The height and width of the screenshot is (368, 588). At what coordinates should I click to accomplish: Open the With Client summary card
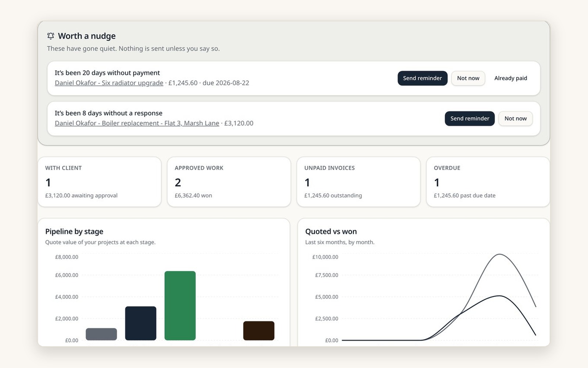[100, 182]
